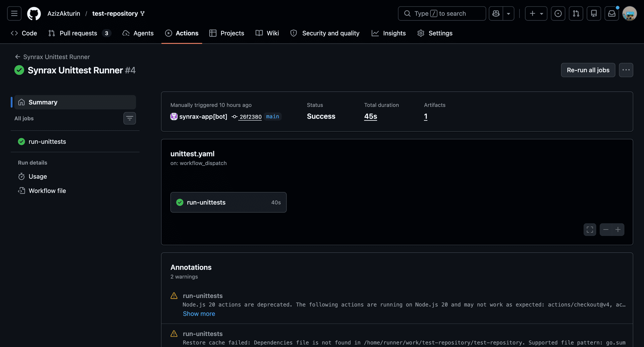Click the Re-run all jobs button
The height and width of the screenshot is (347, 644).
click(588, 70)
